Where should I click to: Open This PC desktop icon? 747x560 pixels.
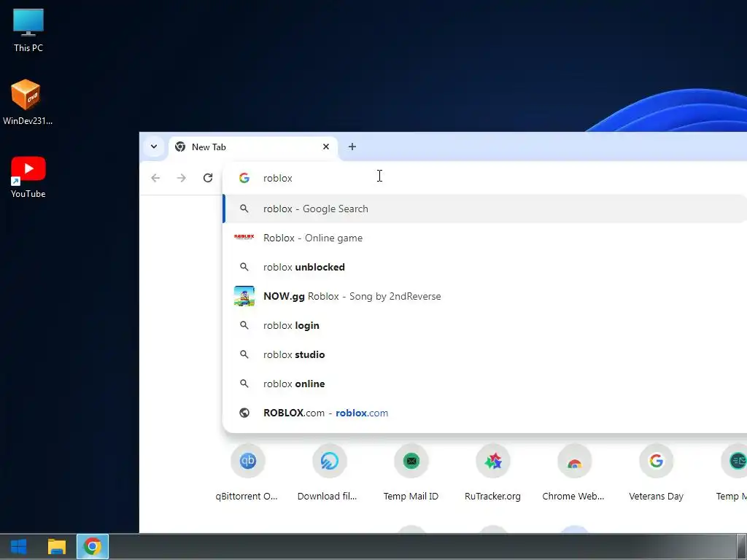click(28, 30)
